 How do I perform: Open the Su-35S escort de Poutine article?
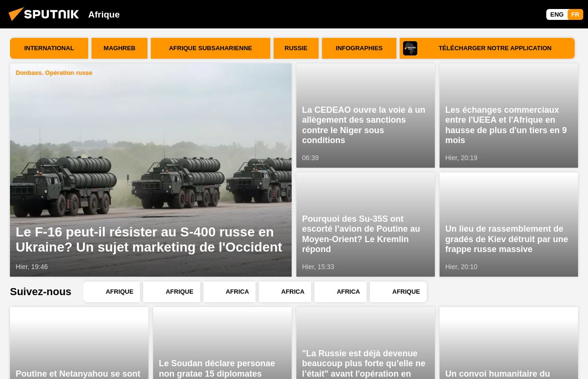(361, 234)
